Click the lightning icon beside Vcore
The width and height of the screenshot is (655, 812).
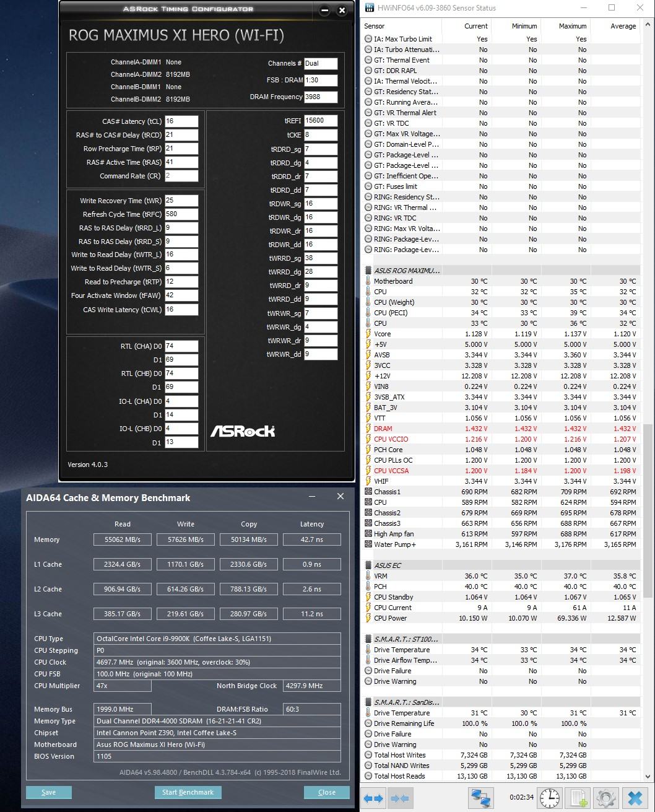[x=368, y=334]
